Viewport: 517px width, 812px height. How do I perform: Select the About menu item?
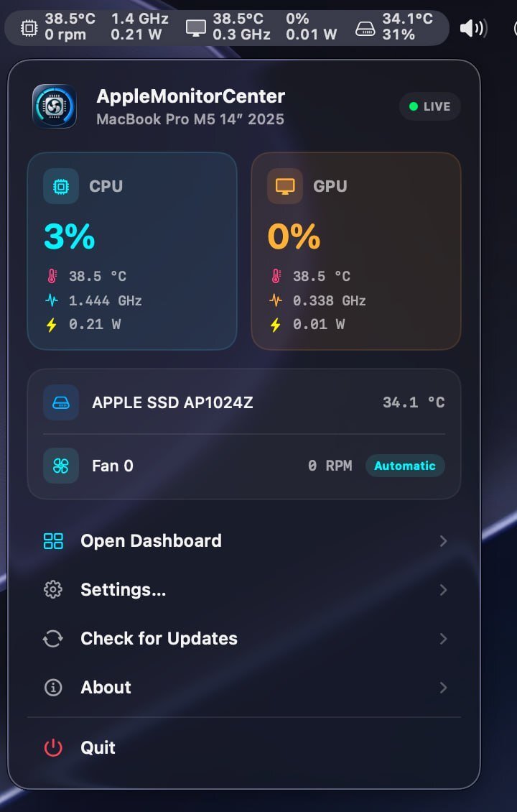[243, 688]
